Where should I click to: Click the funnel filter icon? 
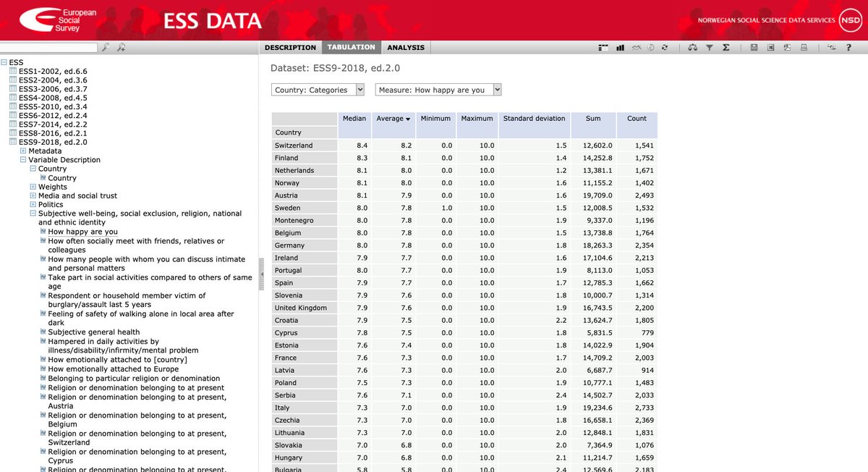point(710,48)
